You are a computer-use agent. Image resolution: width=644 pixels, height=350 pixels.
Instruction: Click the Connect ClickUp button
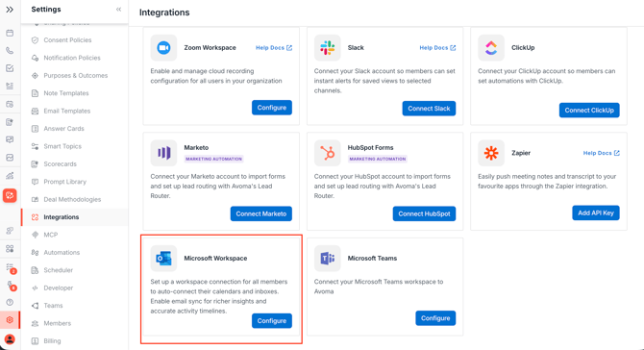tap(589, 110)
